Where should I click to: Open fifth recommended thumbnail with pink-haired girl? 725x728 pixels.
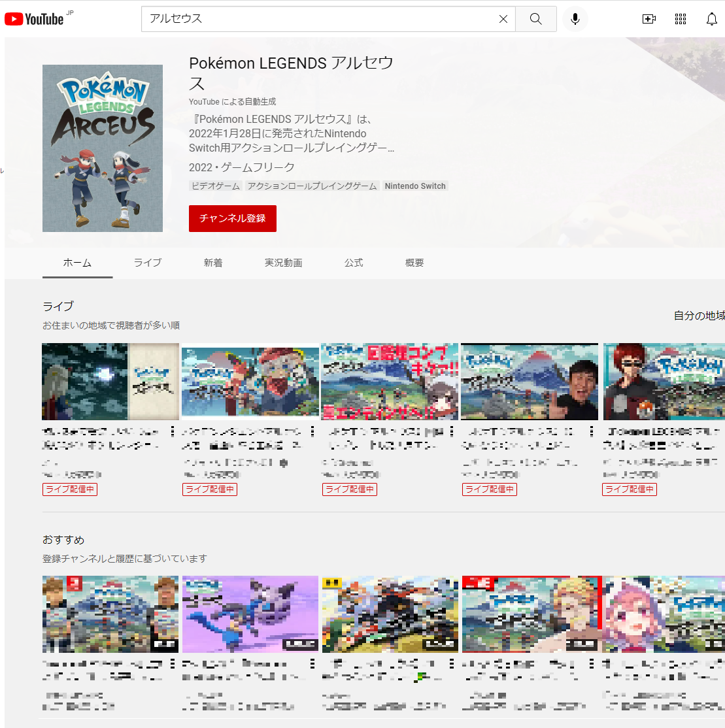tap(664, 614)
